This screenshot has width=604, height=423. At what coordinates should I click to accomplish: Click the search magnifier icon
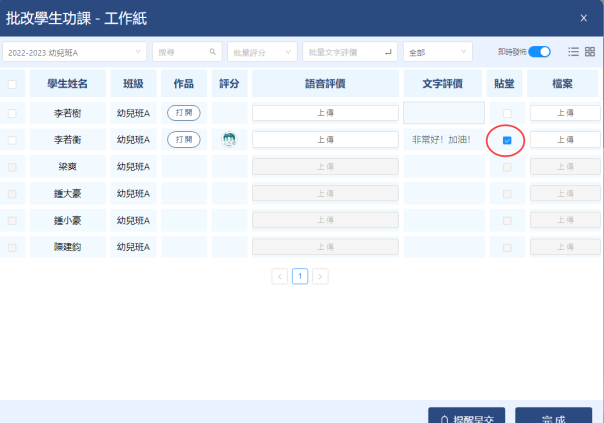[x=212, y=51]
